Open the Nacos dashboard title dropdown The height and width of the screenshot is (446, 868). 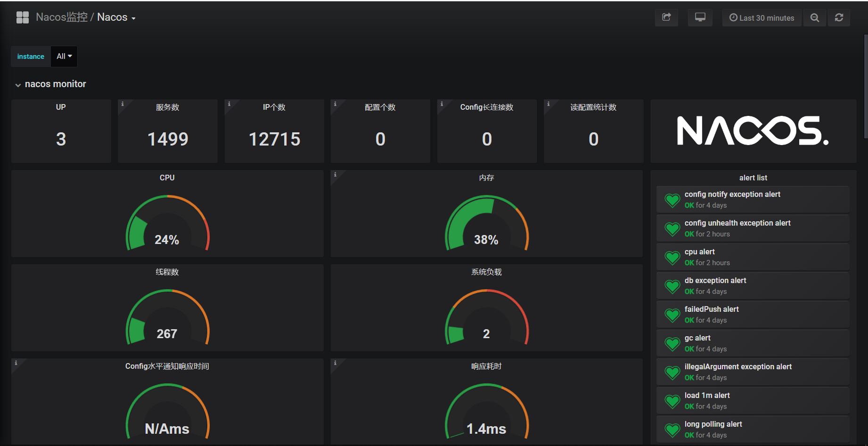click(x=116, y=17)
